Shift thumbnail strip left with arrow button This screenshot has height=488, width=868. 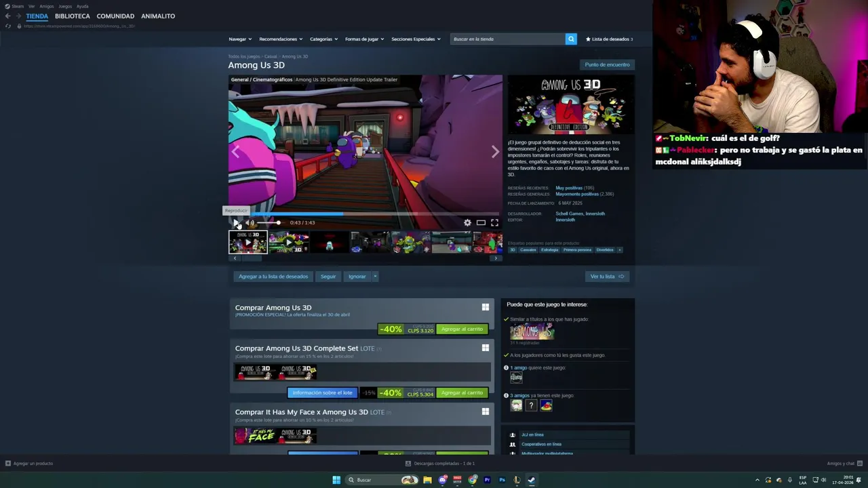[235, 258]
